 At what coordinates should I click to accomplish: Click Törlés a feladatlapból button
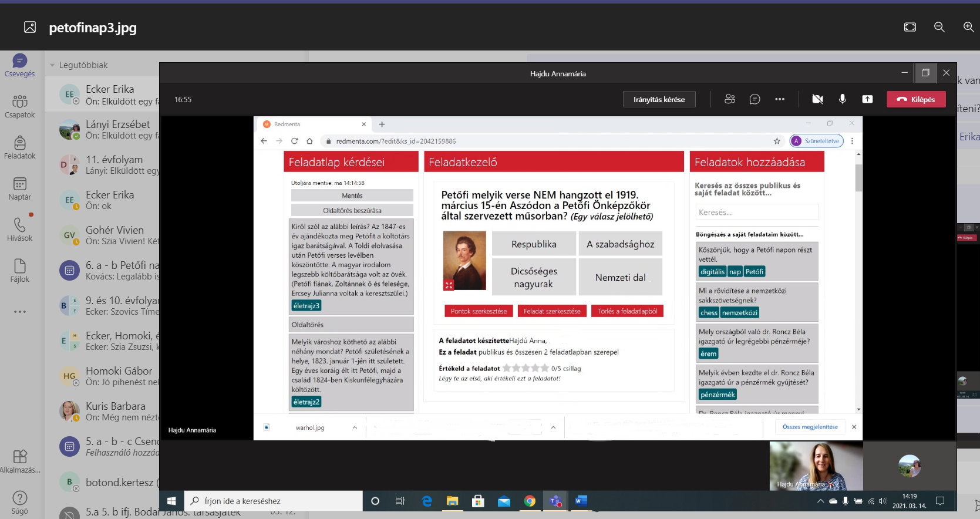point(627,311)
